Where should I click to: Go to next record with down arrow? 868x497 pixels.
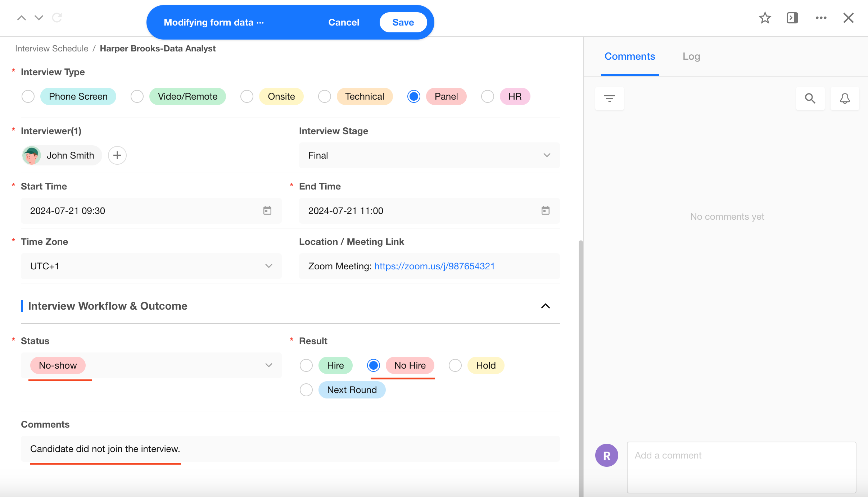tap(39, 18)
